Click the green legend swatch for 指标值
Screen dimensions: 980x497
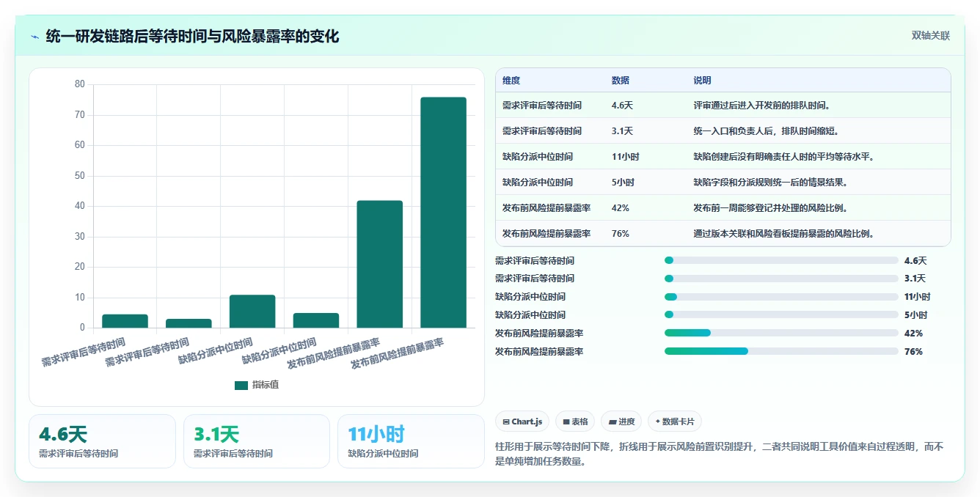click(241, 386)
